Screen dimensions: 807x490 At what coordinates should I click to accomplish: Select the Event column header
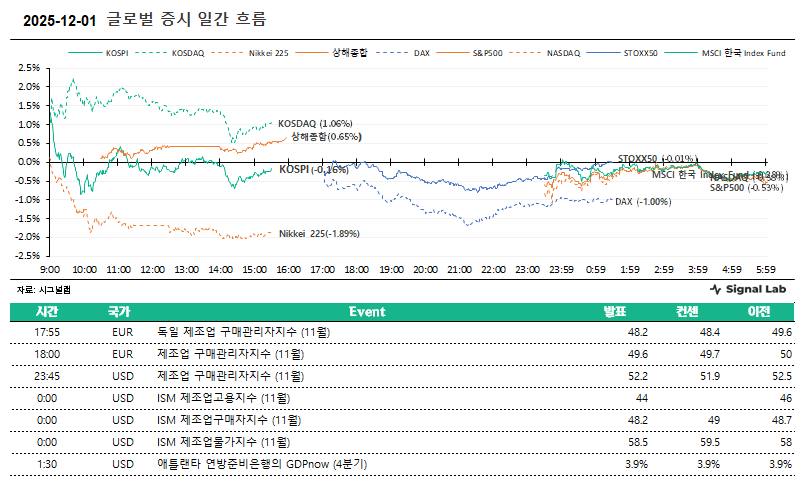[x=367, y=312]
